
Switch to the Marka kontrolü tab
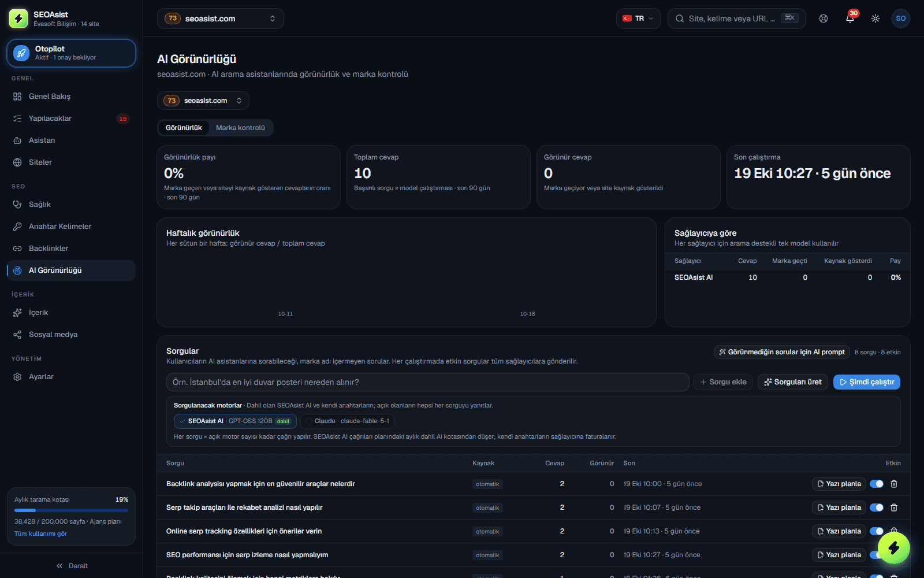(x=240, y=128)
